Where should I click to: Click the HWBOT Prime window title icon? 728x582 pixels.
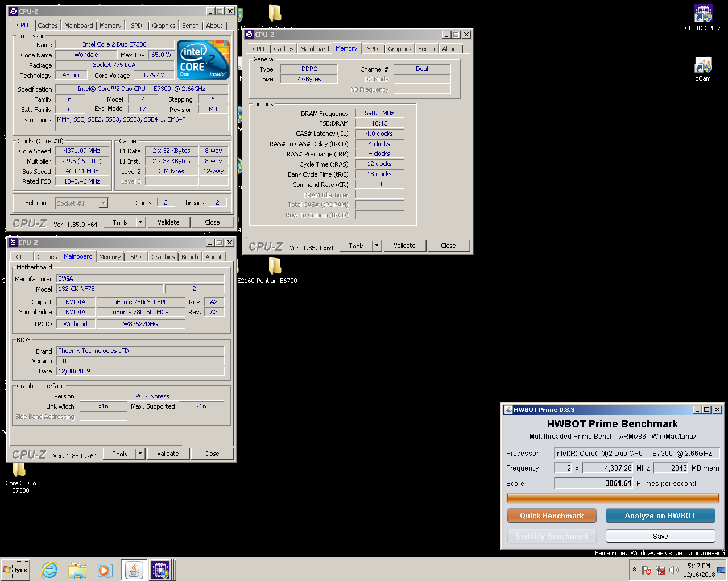pyautogui.click(x=508, y=410)
